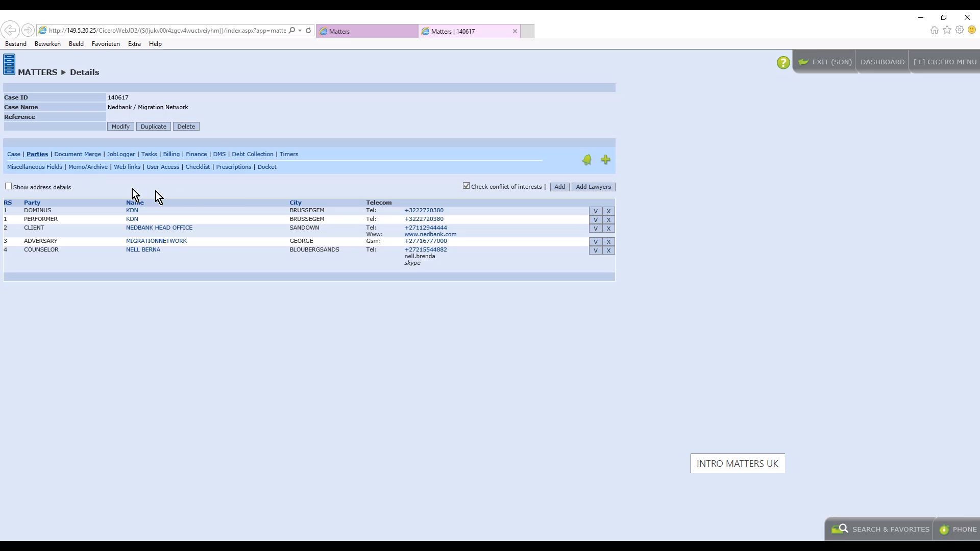Switch to the Billing tab
This screenshot has width=980, height=551.
(x=171, y=154)
